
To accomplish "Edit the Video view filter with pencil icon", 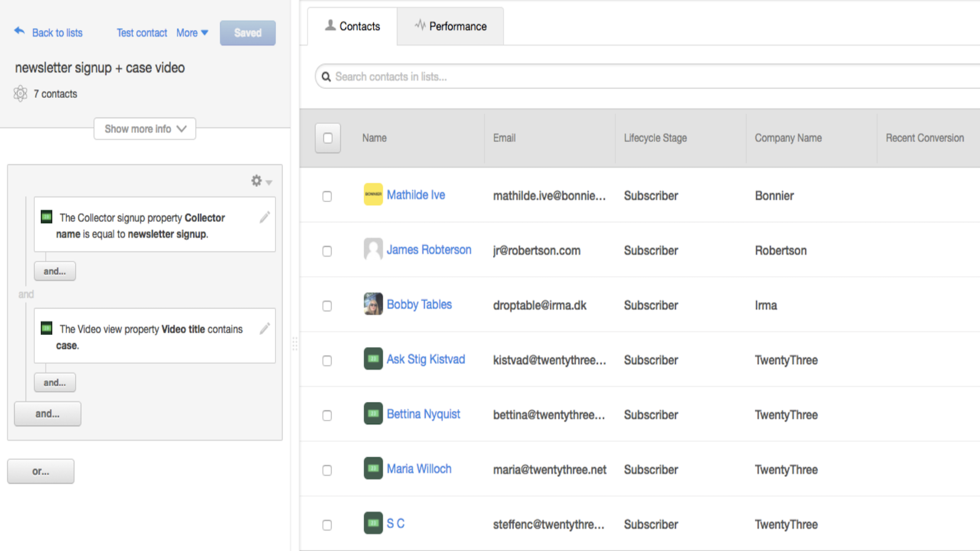I will click(x=265, y=329).
